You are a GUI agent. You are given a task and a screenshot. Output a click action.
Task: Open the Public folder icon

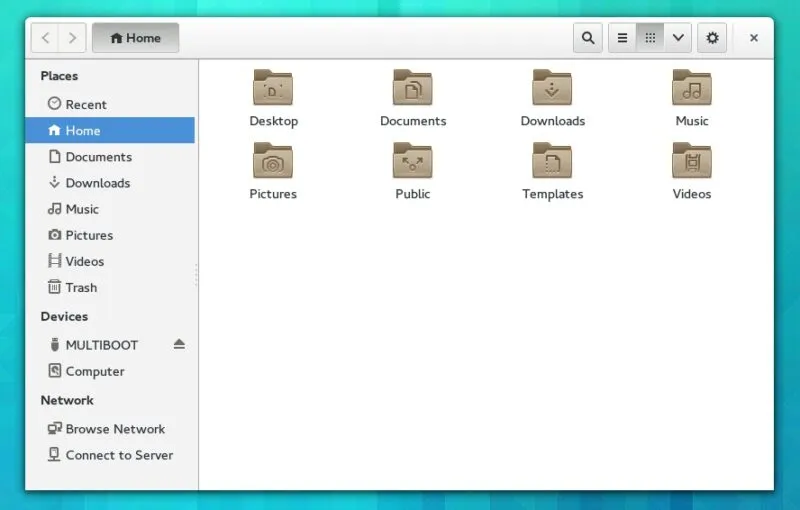413,160
